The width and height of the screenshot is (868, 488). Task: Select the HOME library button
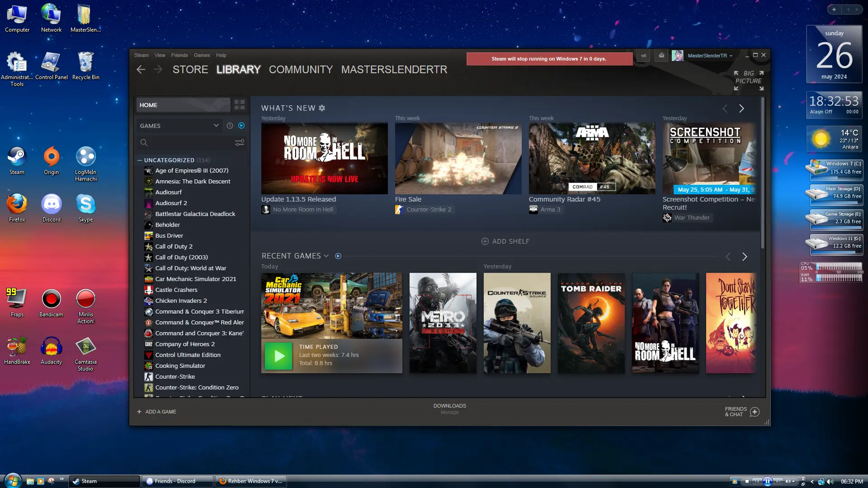click(x=183, y=105)
